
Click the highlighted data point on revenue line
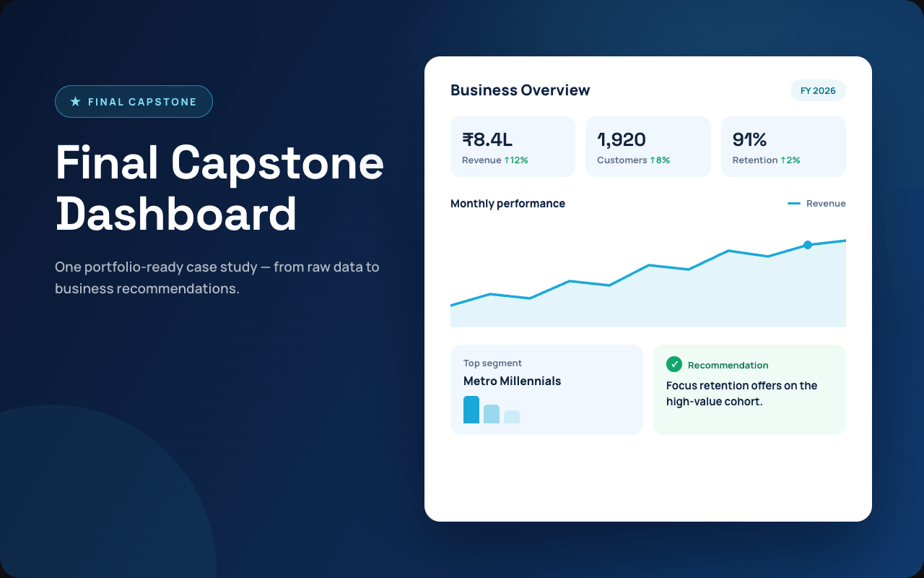point(808,245)
